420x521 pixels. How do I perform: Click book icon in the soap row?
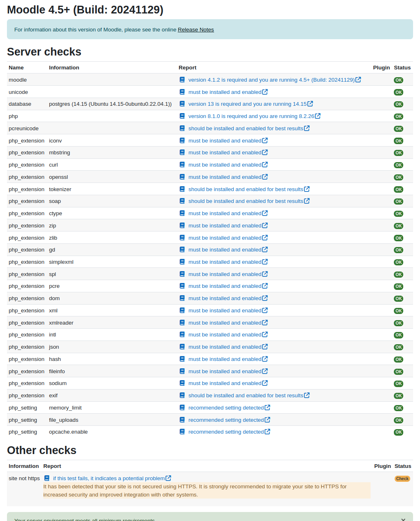pyautogui.click(x=182, y=201)
